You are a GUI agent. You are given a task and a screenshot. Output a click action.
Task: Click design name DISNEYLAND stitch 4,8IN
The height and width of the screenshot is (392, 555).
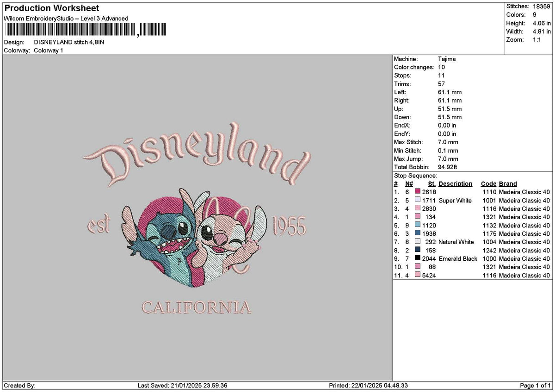tap(69, 42)
